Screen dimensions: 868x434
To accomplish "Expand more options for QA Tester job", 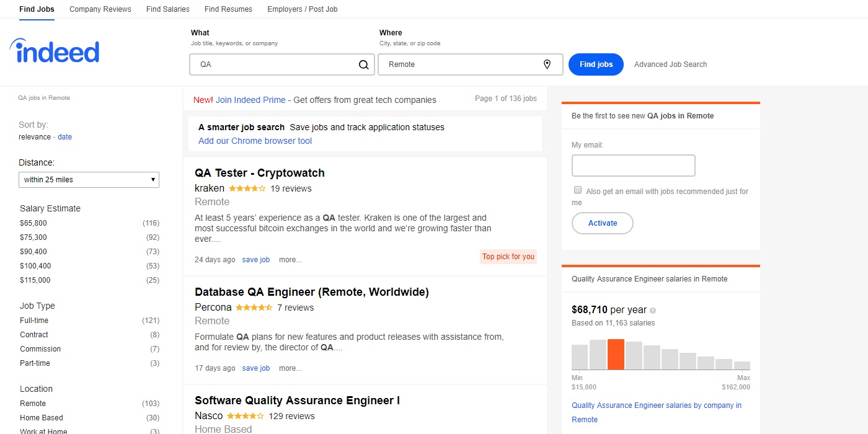I will pos(290,260).
